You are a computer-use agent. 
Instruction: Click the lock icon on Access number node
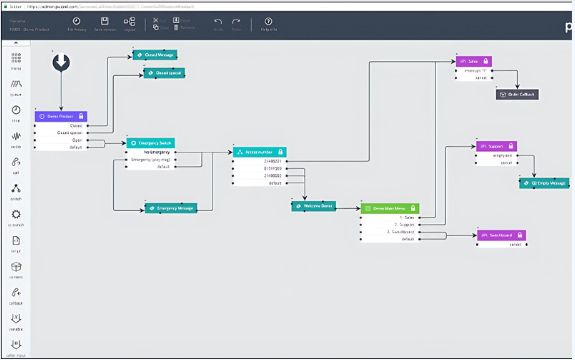click(281, 152)
